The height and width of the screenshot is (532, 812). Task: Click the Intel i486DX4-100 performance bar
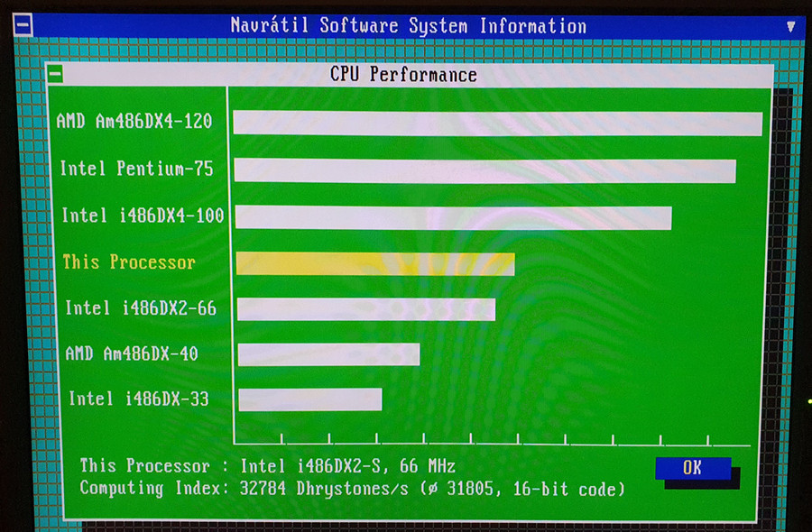(x=454, y=217)
